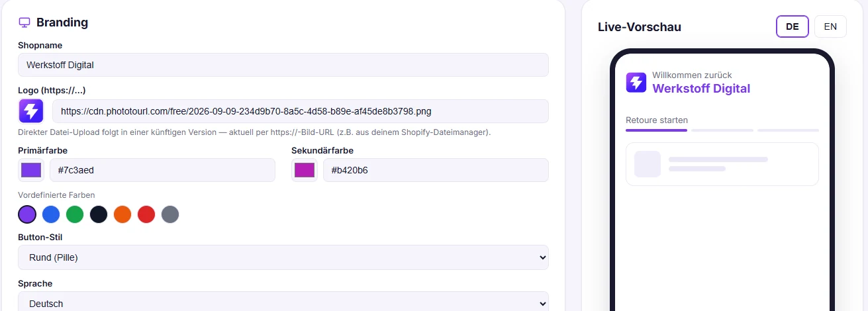Select the purple predefined color
The height and width of the screenshot is (311, 868).
(27, 214)
